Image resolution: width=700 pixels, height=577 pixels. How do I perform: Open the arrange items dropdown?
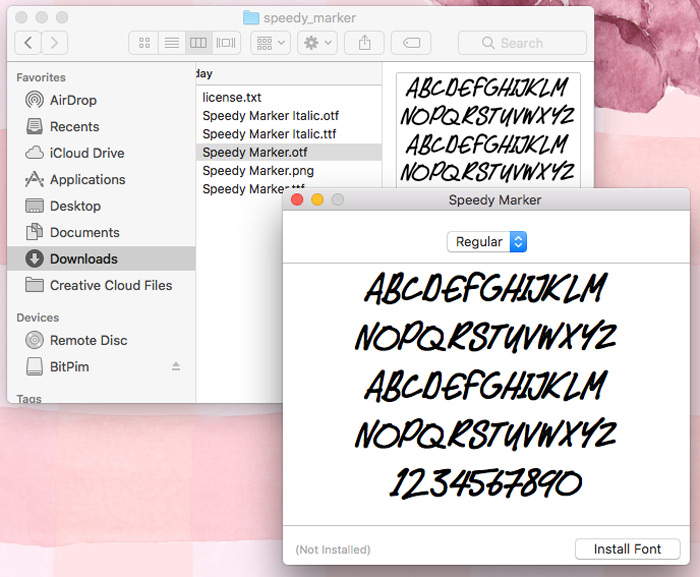(271, 43)
